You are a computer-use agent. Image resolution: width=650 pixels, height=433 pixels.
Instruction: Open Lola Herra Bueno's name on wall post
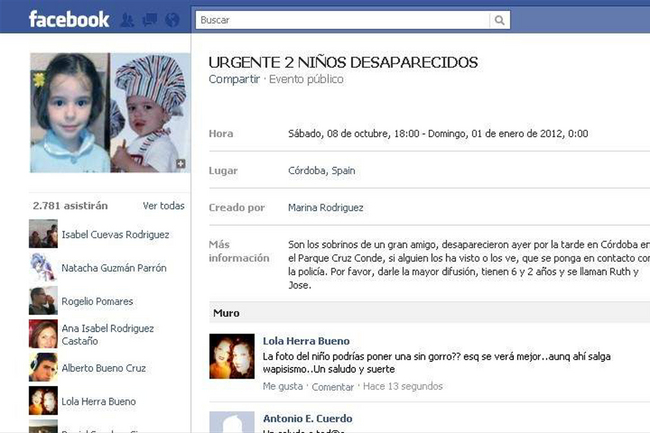(x=306, y=341)
